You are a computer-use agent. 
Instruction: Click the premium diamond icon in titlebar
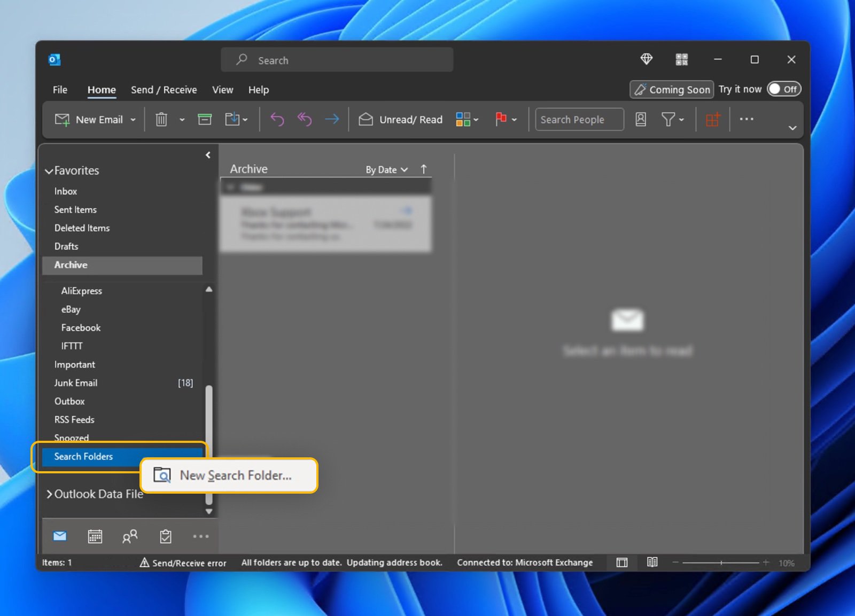point(646,59)
